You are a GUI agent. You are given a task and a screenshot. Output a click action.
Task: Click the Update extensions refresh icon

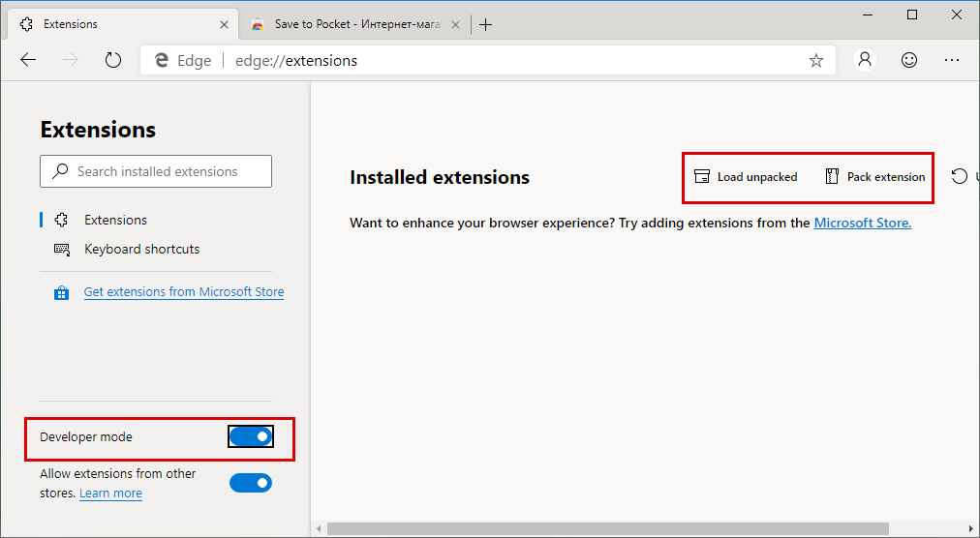[x=959, y=176]
